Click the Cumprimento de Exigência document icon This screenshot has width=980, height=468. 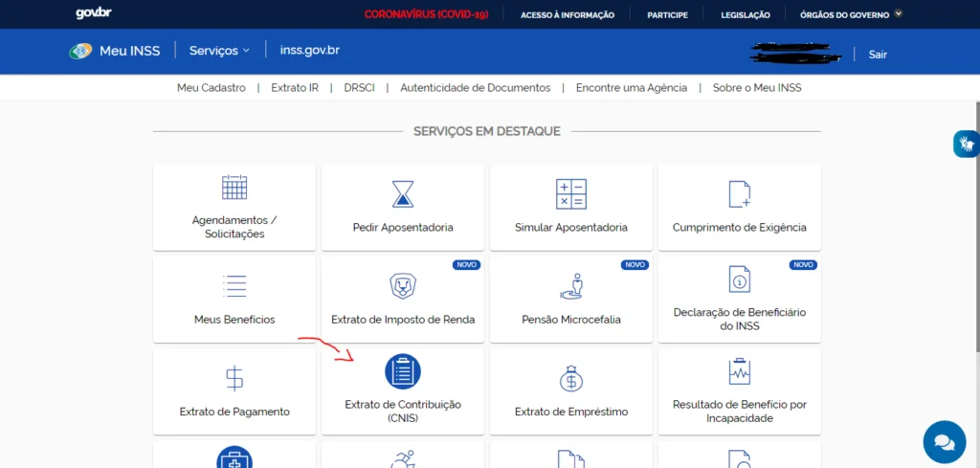coord(740,193)
